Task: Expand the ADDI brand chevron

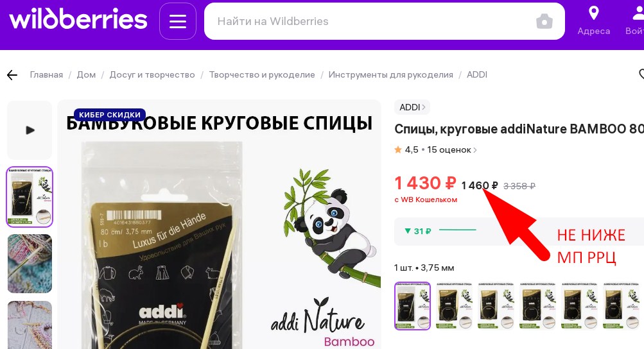Action: (424, 107)
